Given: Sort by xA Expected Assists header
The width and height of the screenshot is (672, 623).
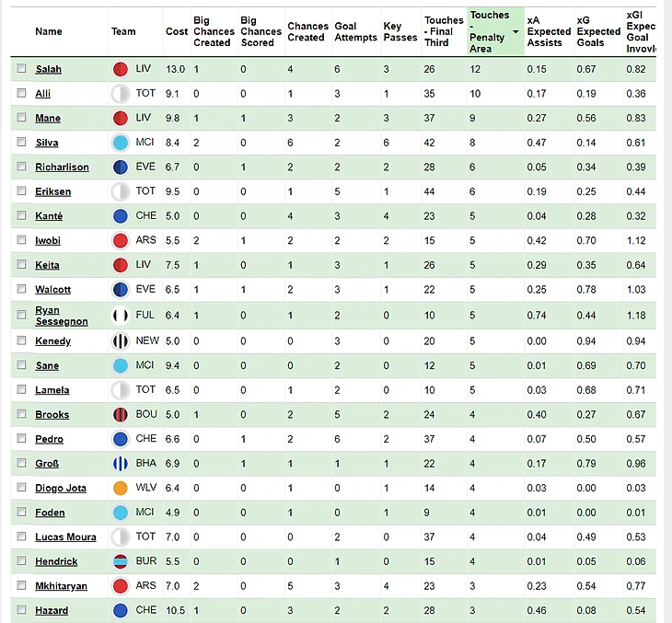Looking at the screenshot, I should pos(549,31).
